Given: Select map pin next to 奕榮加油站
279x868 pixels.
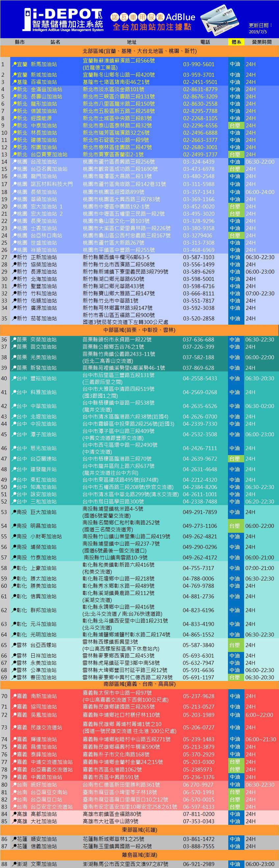Looking at the screenshot, I should [14, 339].
